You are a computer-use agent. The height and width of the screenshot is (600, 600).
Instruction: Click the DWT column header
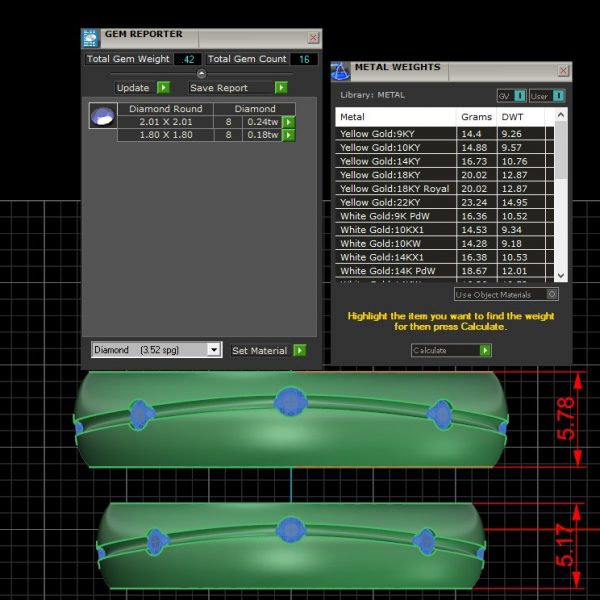(x=520, y=117)
